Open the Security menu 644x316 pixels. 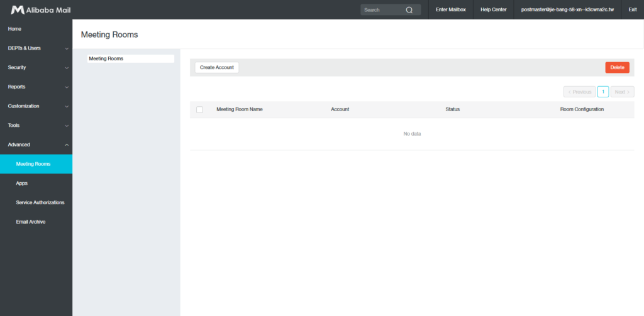point(17,68)
